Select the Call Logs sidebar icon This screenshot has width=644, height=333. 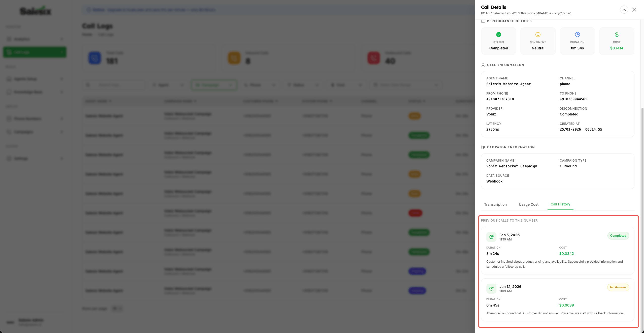[9, 52]
